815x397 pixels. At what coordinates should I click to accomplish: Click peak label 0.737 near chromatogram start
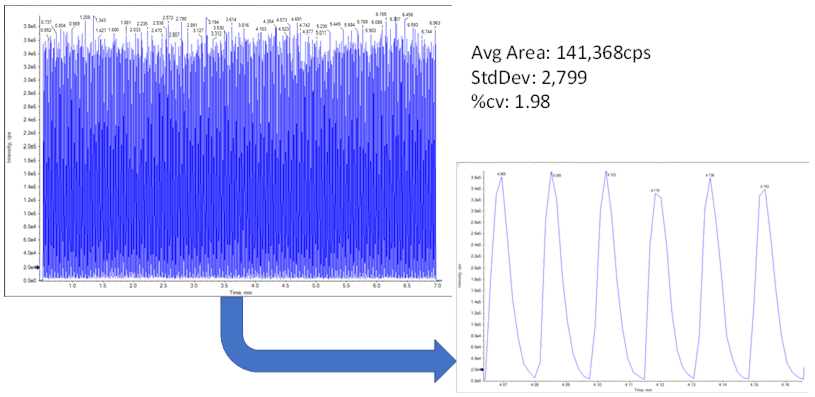(46, 22)
